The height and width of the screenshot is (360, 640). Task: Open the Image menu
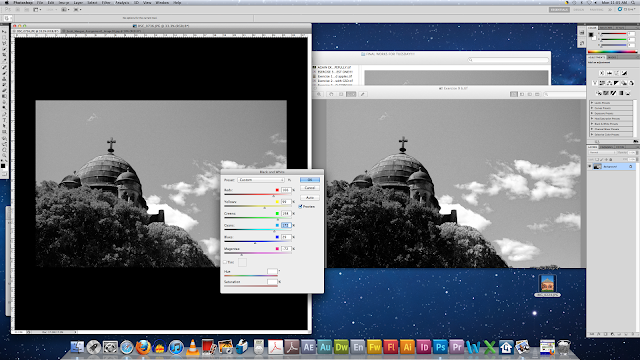pos(64,2)
